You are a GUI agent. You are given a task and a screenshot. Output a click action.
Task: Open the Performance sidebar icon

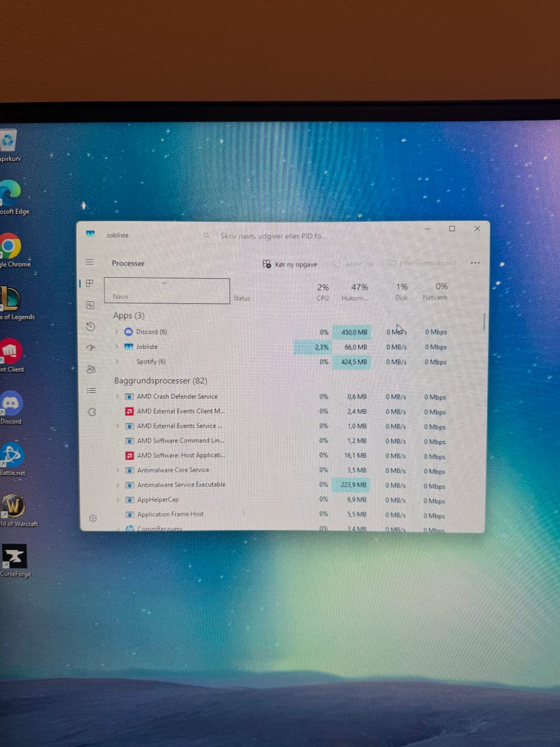90,305
